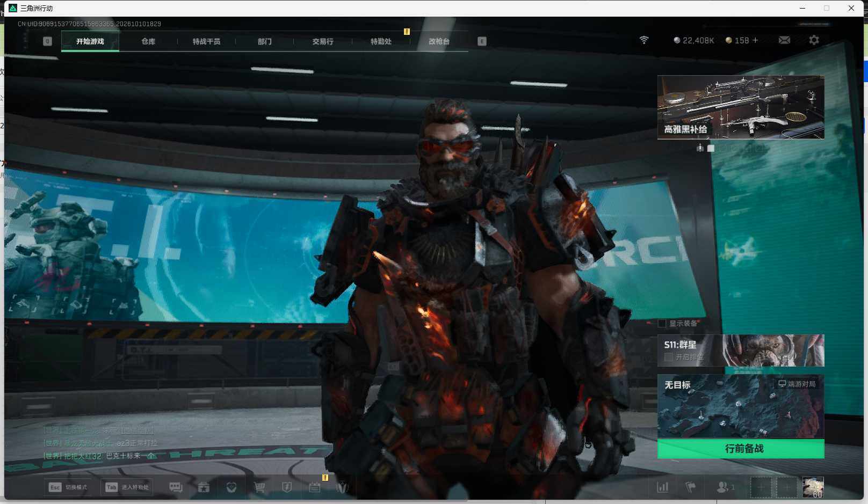Viewport: 868px width, 504px height.
Task: Open the shopping cart store icon
Action: pyautogui.click(x=259, y=487)
